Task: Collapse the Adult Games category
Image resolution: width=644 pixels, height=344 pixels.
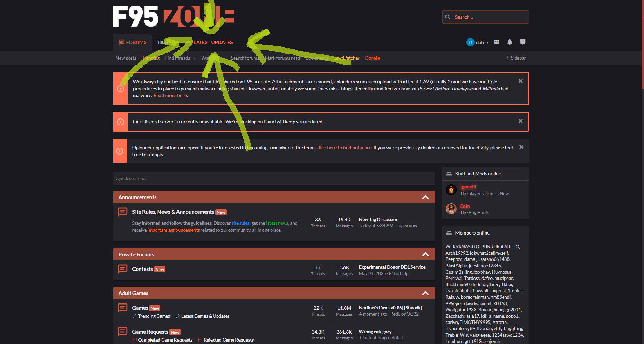Action: click(x=425, y=293)
